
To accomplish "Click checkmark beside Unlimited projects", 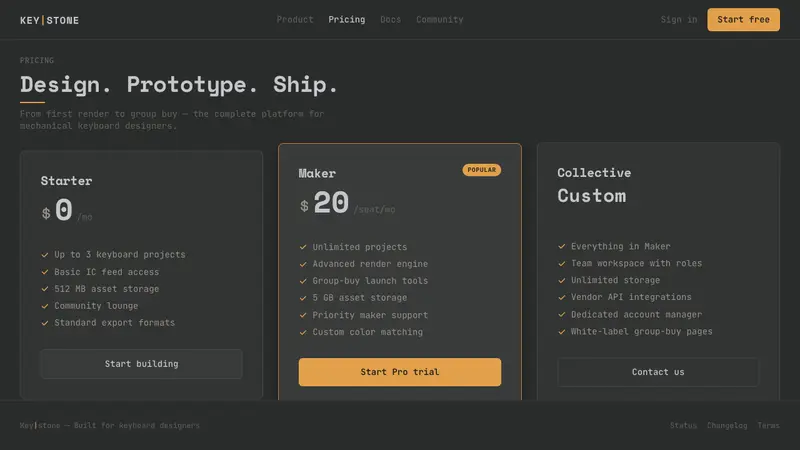I will pos(303,247).
